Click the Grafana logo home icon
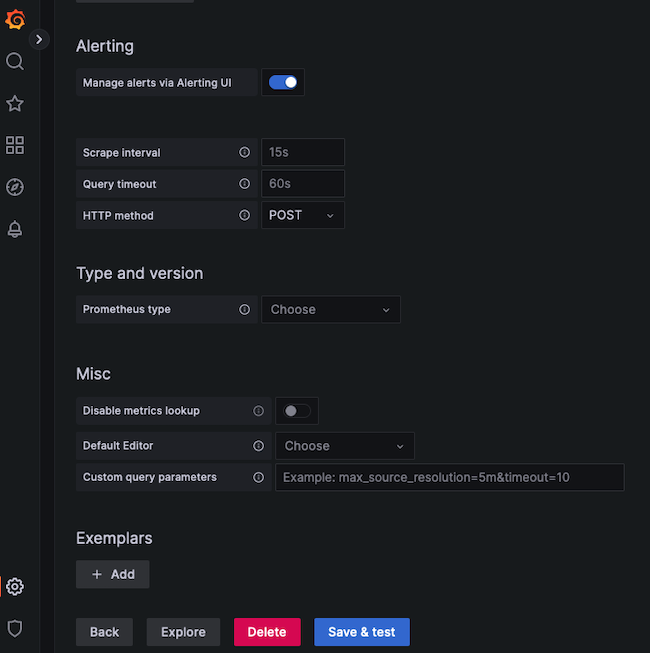Screen dimensions: 650x653 click(x=15, y=20)
